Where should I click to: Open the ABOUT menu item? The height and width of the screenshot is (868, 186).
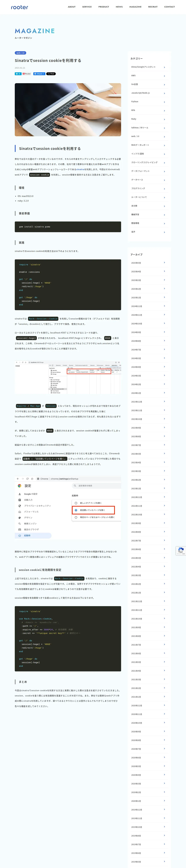tap(72, 7)
